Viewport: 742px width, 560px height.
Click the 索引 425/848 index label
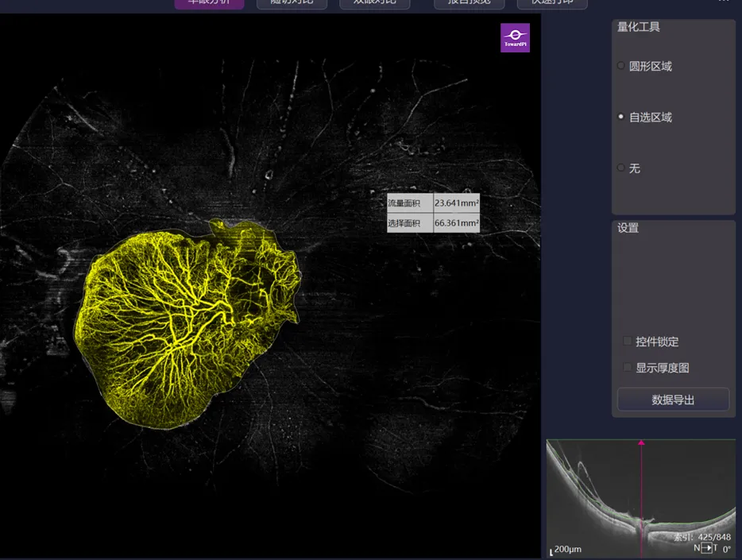click(x=702, y=537)
